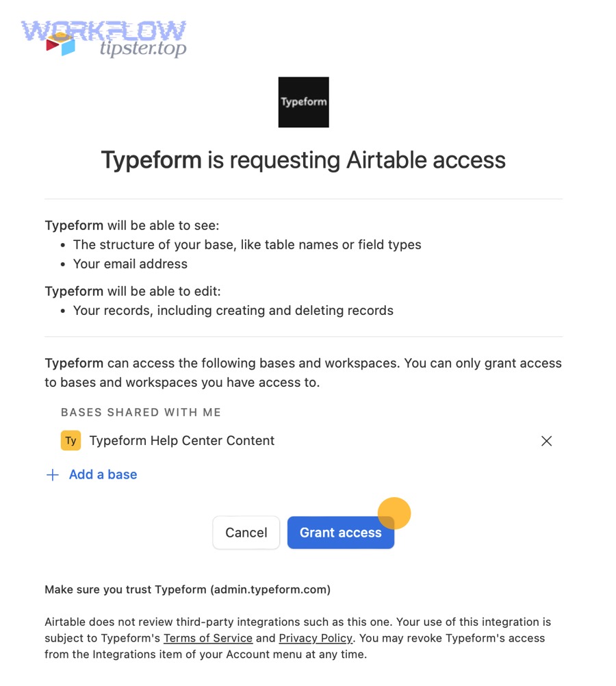Click the admin.typeform.com trust notice text
This screenshot has height=686, width=616.
click(188, 589)
